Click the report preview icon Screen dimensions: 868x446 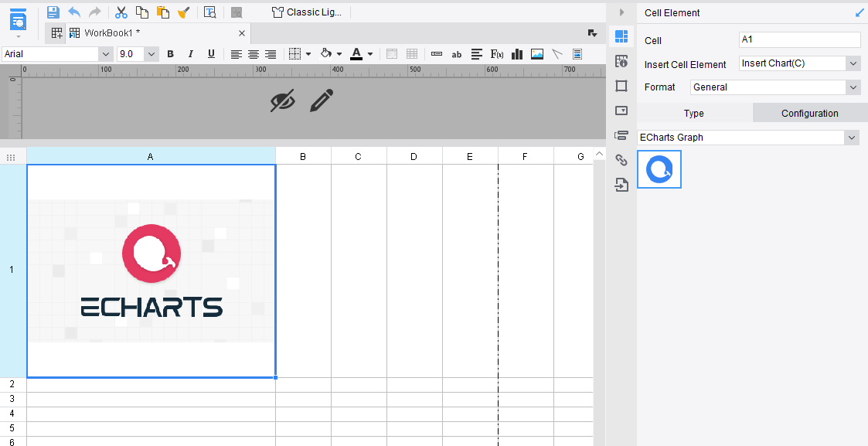tap(19, 19)
